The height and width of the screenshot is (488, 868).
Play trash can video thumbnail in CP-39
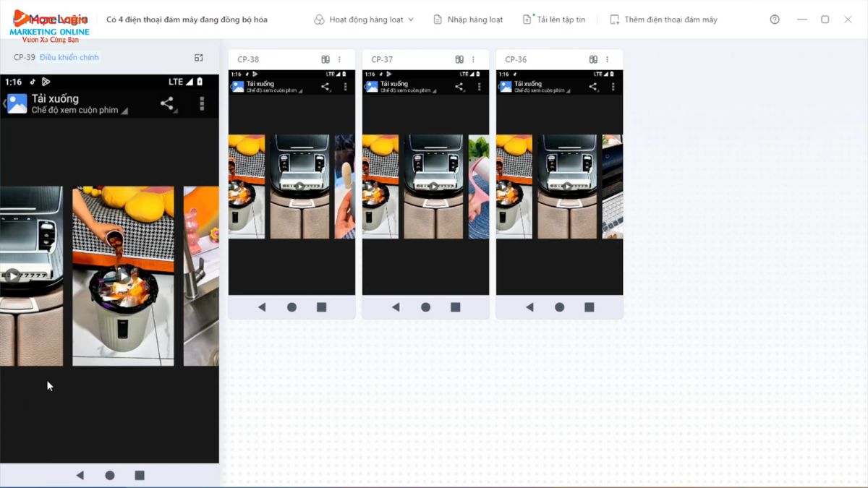(x=123, y=275)
